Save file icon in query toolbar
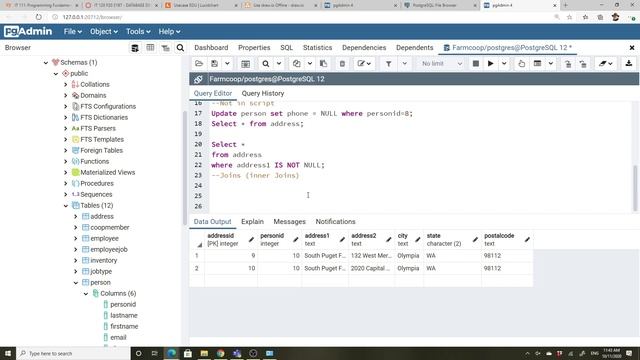The width and height of the screenshot is (640, 360). pos(214,64)
